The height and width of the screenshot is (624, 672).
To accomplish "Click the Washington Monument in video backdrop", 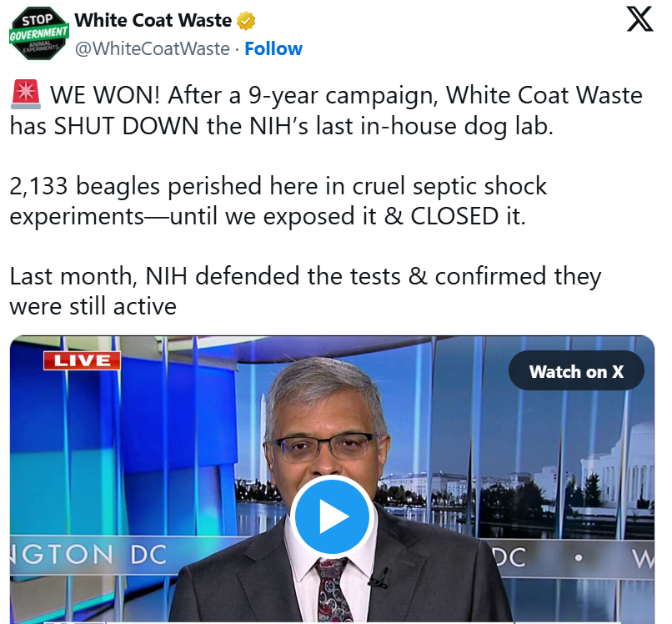I will click(263, 435).
